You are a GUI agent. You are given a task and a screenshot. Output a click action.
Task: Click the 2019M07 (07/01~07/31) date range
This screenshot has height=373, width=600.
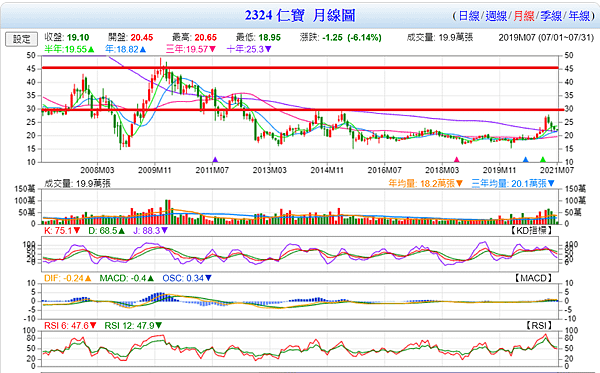(x=546, y=37)
